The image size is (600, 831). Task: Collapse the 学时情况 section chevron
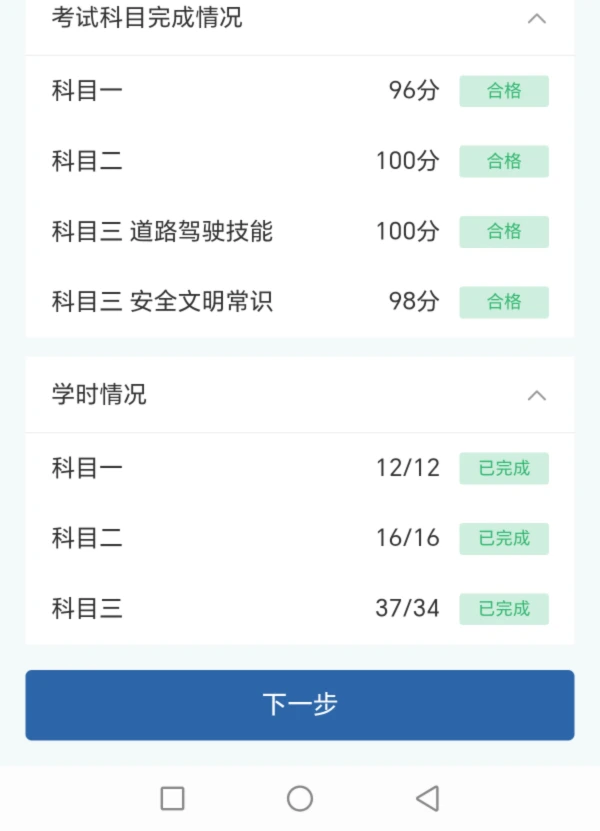537,395
